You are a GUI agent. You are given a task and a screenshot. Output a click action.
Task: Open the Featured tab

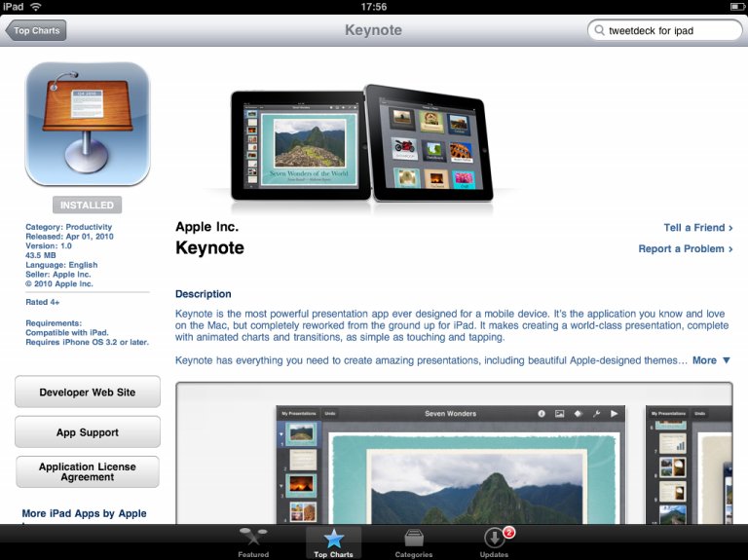tap(253, 542)
